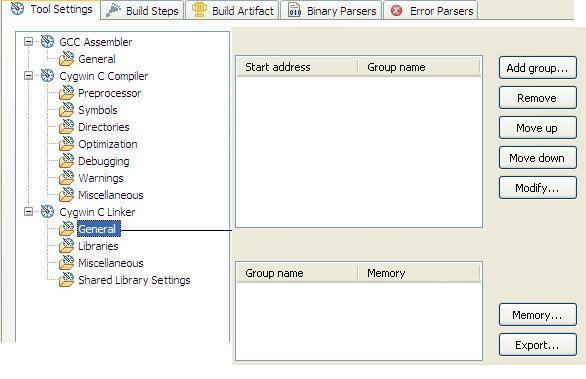Select the Libraries settings item
The image size is (586, 379).
[98, 246]
